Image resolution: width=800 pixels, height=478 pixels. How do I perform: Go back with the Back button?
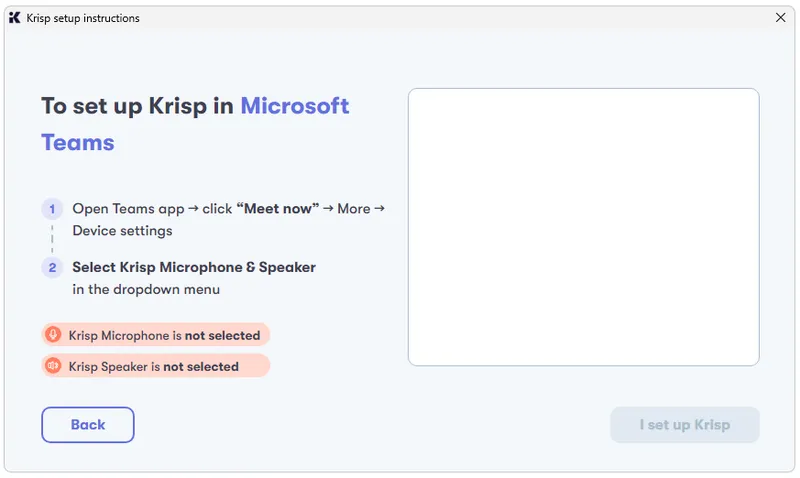[88, 424]
